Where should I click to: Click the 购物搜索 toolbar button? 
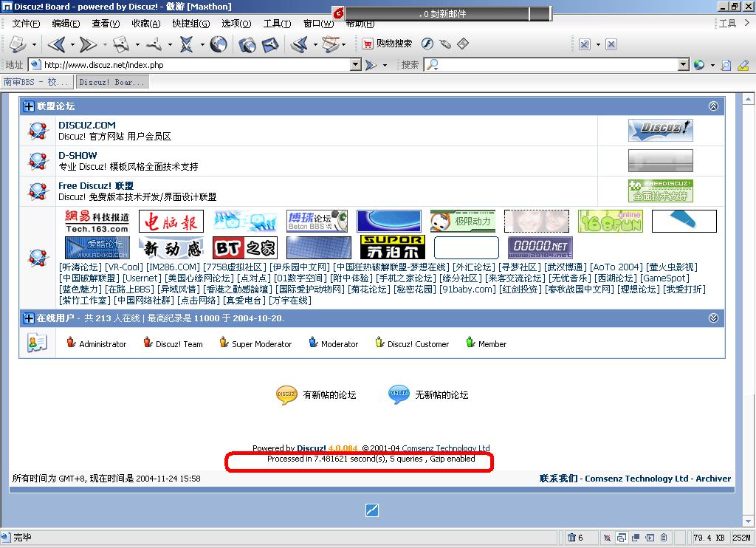pos(387,44)
